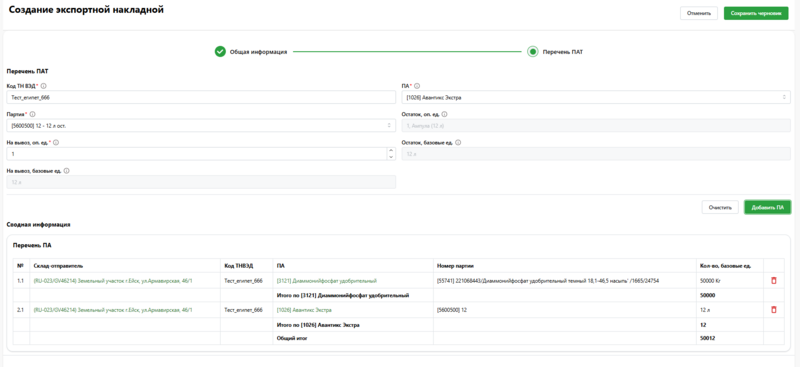This screenshot has height=367, width=800.
Task: Delete row 1.1 with trash icon
Action: pos(773,281)
